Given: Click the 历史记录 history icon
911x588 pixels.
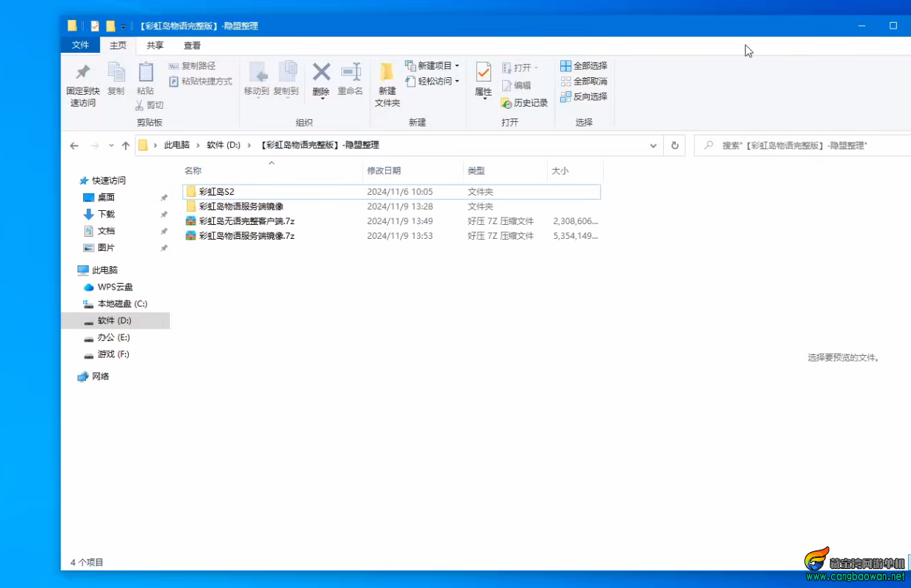Looking at the screenshot, I should pyautogui.click(x=524, y=103).
